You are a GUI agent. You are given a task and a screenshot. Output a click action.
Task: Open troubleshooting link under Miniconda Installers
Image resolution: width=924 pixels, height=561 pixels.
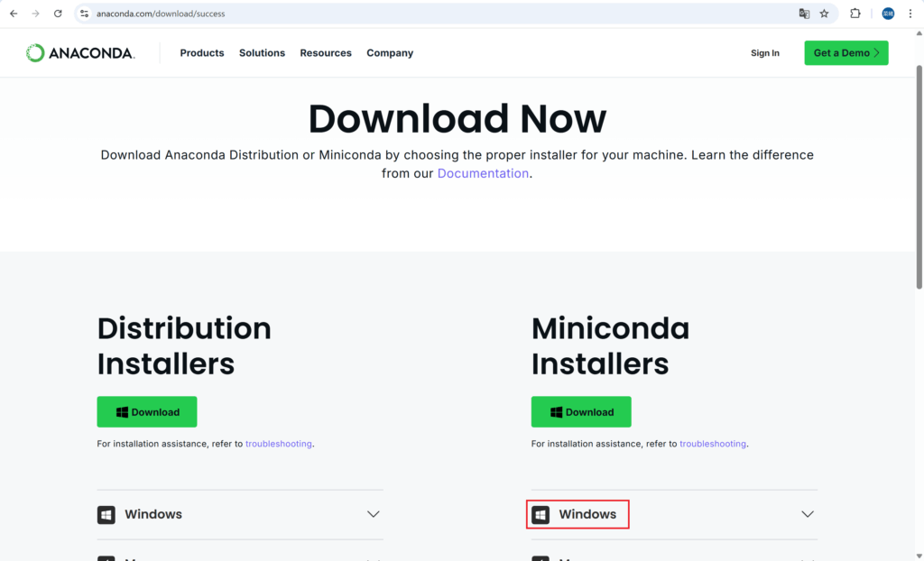pyautogui.click(x=713, y=444)
